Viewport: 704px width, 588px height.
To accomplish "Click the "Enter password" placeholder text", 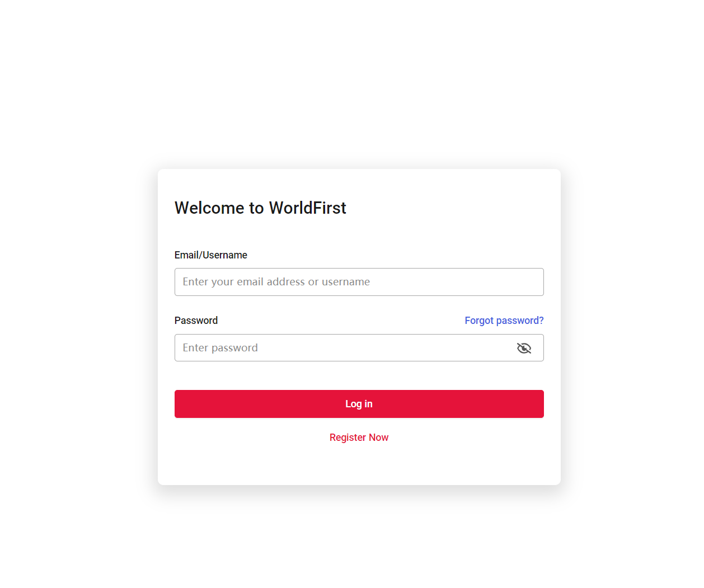I will (220, 348).
